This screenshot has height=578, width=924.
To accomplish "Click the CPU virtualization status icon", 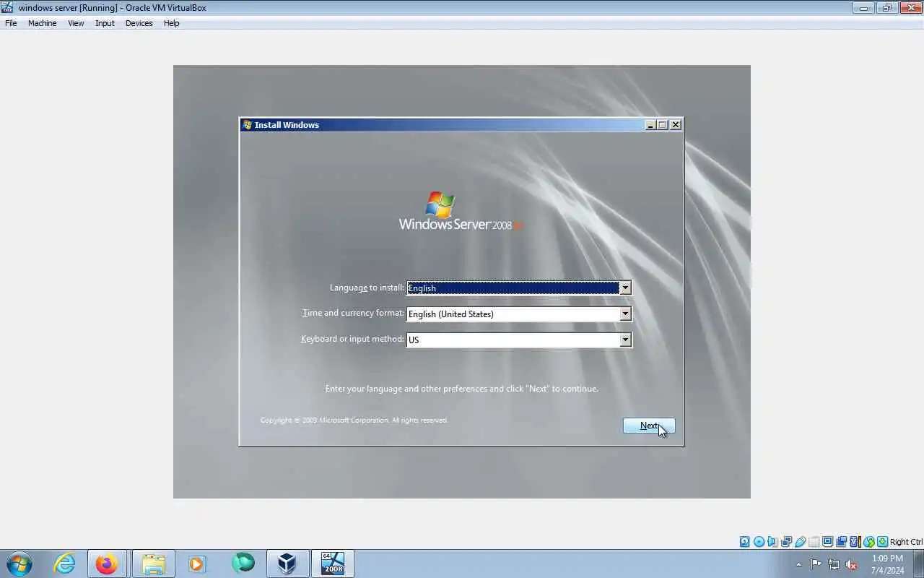I will [855, 542].
